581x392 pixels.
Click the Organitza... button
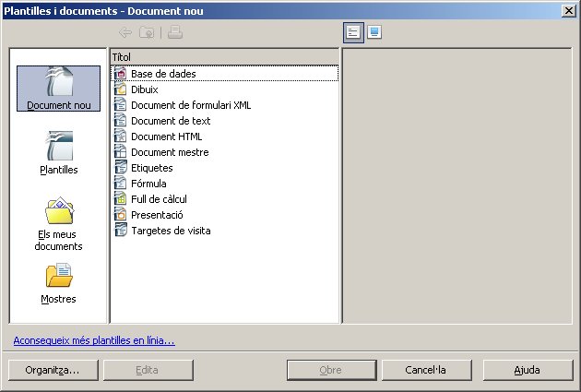(x=53, y=370)
